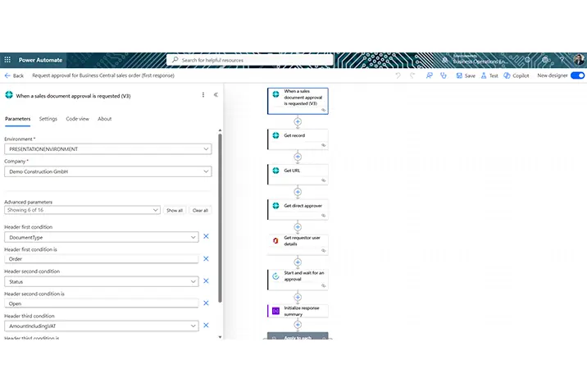Click the flow name text in the toolbar
Screen dimensions: 587x392
103,75
